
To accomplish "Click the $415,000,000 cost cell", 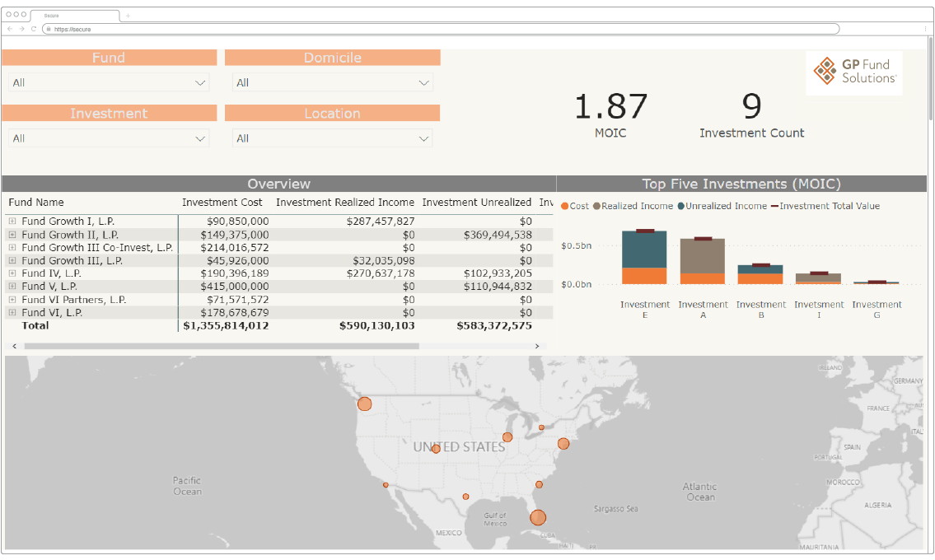I will pos(234,287).
